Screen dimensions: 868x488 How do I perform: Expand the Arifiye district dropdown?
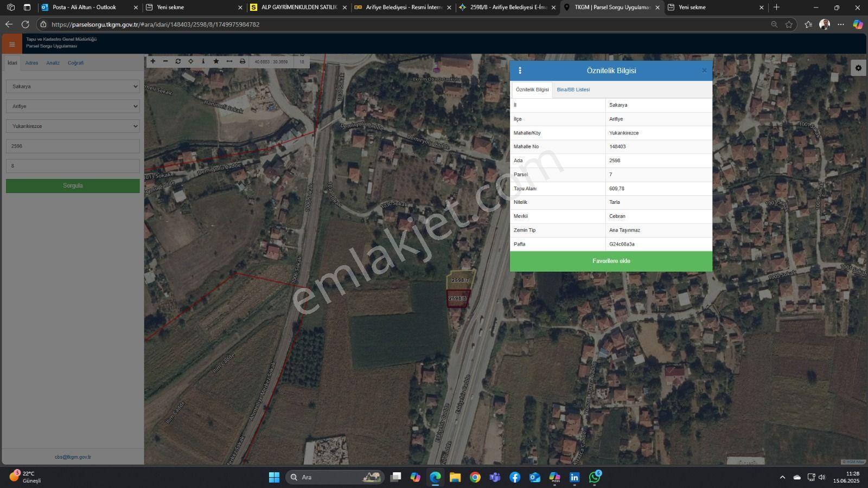click(x=73, y=106)
